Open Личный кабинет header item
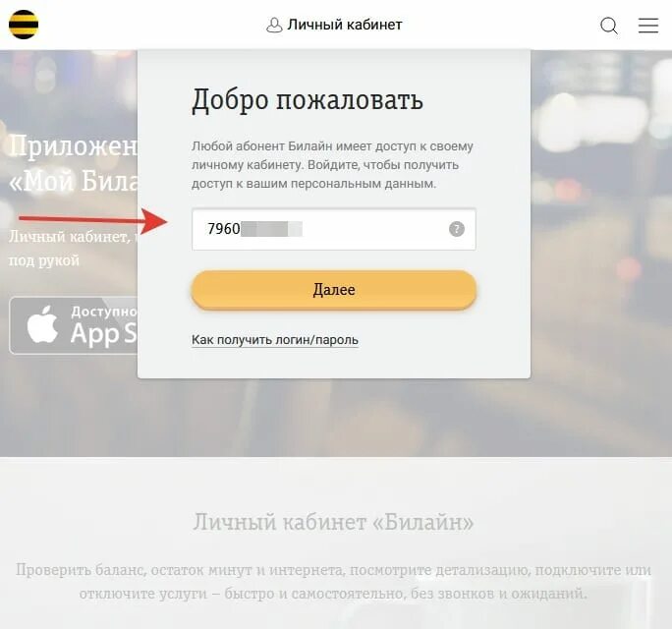This screenshot has width=672, height=629. [334, 25]
